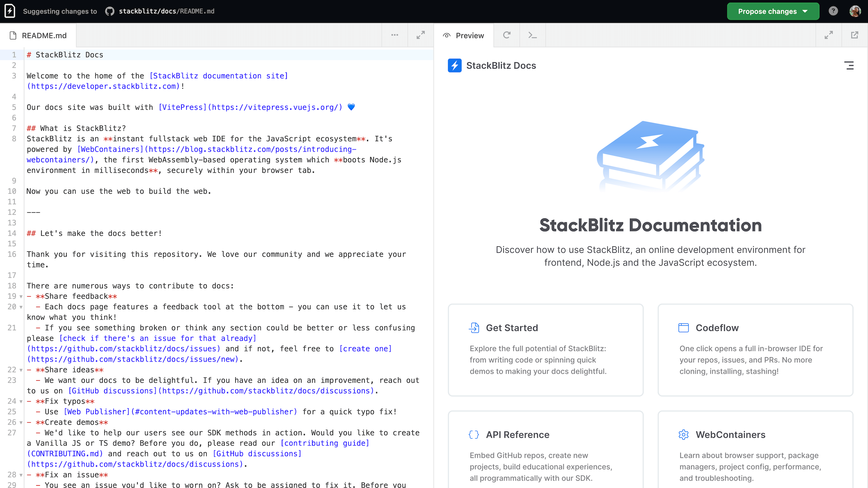This screenshot has height=488, width=868.
Task: Click the "## Let's make the docs better!" line
Action: (94, 233)
